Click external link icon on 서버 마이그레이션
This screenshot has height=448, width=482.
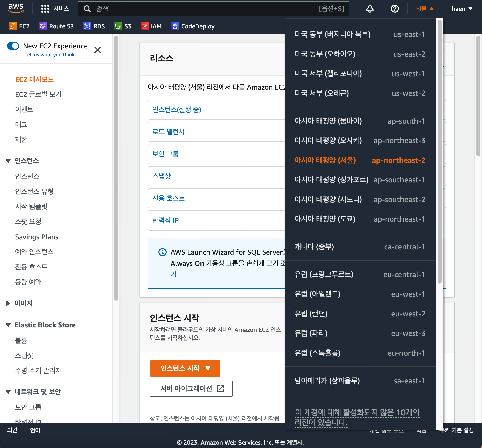(220, 389)
